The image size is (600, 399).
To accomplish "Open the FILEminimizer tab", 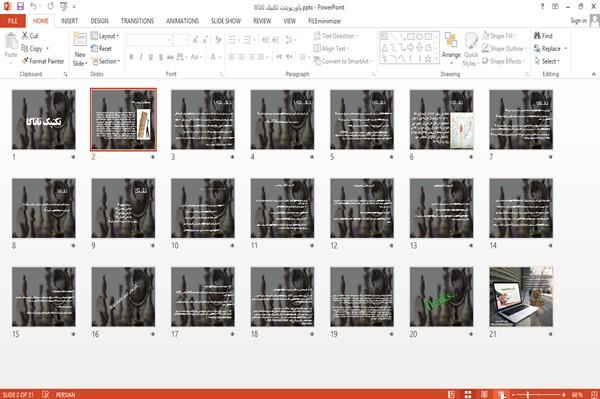I will pos(324,21).
